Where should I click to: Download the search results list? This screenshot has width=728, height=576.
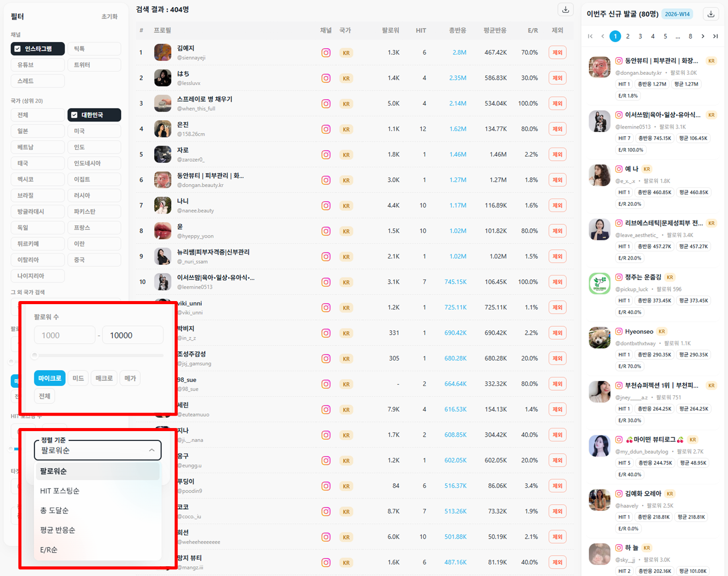pos(565,10)
